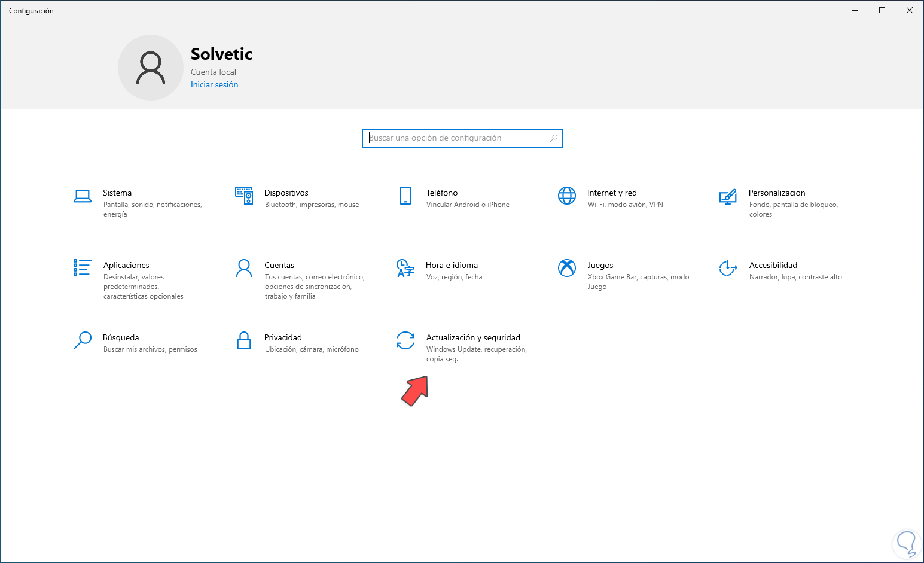924x563 pixels.
Task: Focus the Buscar una opción de configuración field
Action: pos(458,138)
